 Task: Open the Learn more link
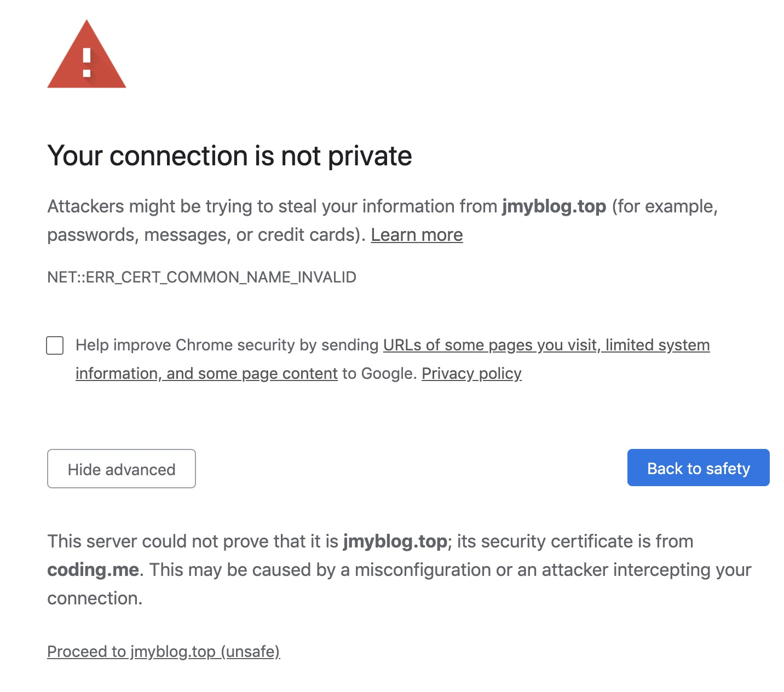point(417,235)
